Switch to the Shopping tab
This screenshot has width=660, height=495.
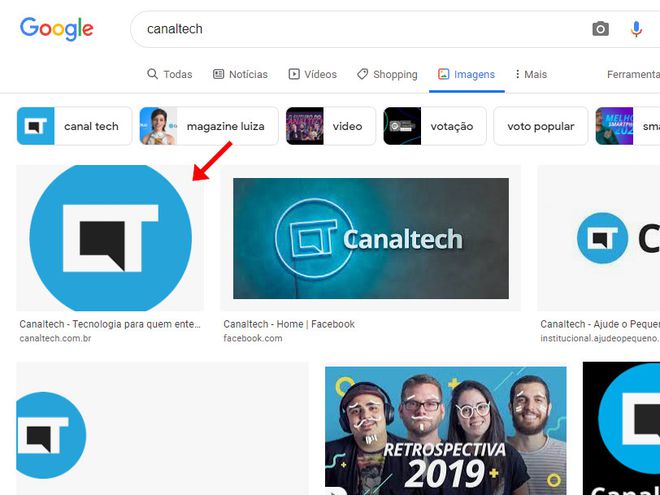point(387,74)
